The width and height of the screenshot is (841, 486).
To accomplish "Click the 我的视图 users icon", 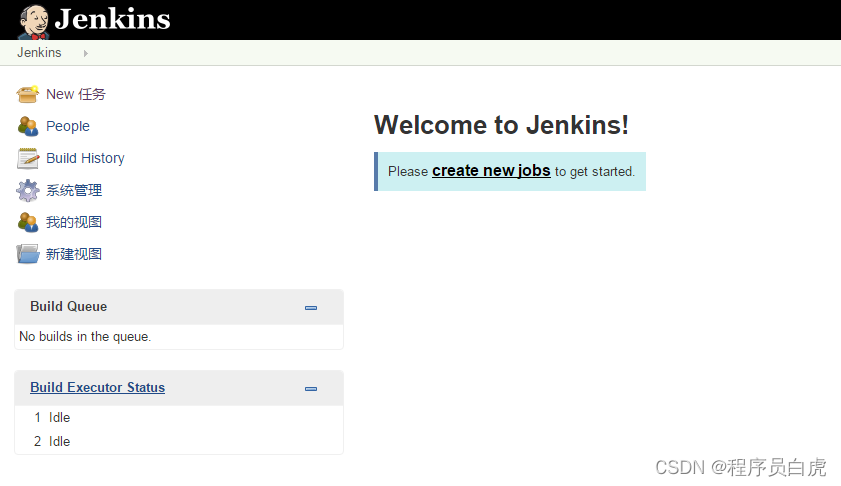I will [27, 222].
